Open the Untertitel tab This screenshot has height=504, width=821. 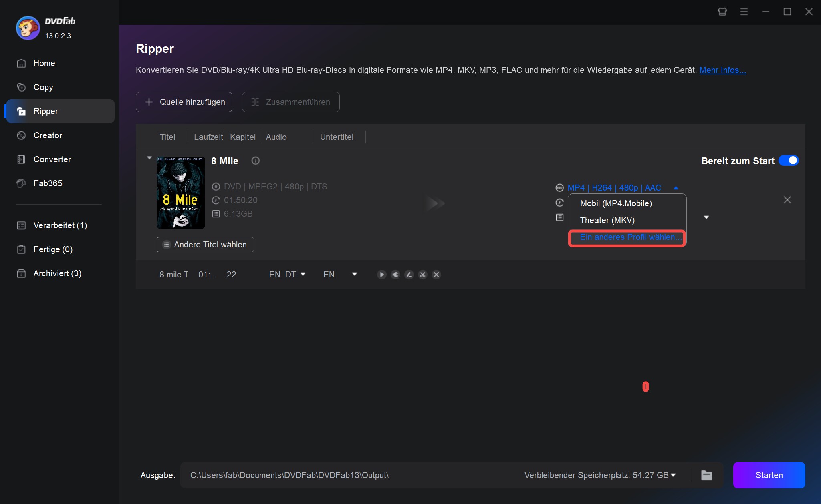[x=337, y=137]
